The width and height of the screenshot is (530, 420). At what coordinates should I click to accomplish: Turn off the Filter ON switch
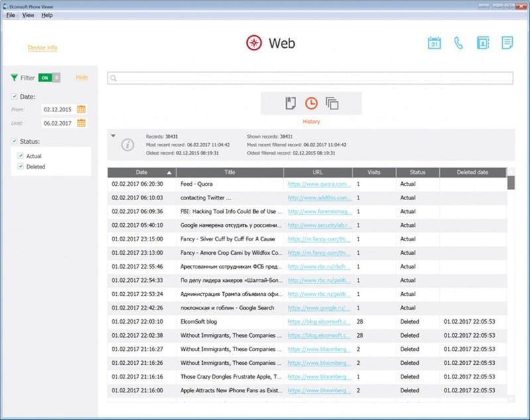50,78
